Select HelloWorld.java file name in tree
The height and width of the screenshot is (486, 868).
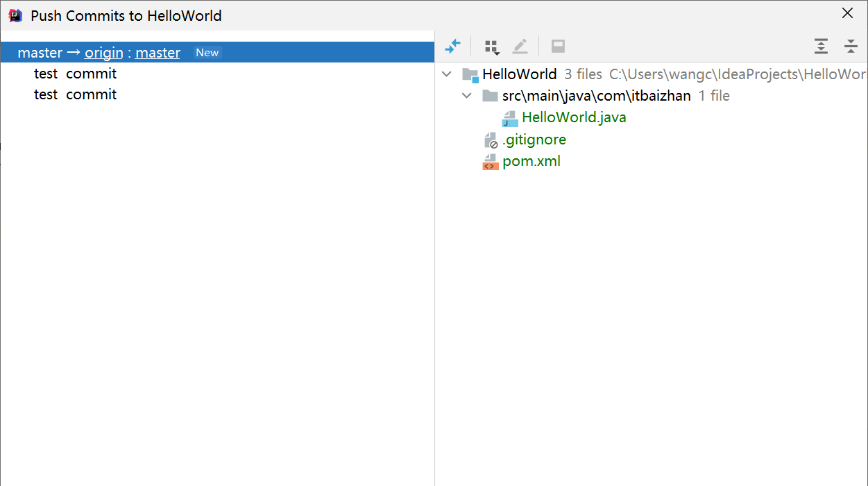pyautogui.click(x=574, y=117)
